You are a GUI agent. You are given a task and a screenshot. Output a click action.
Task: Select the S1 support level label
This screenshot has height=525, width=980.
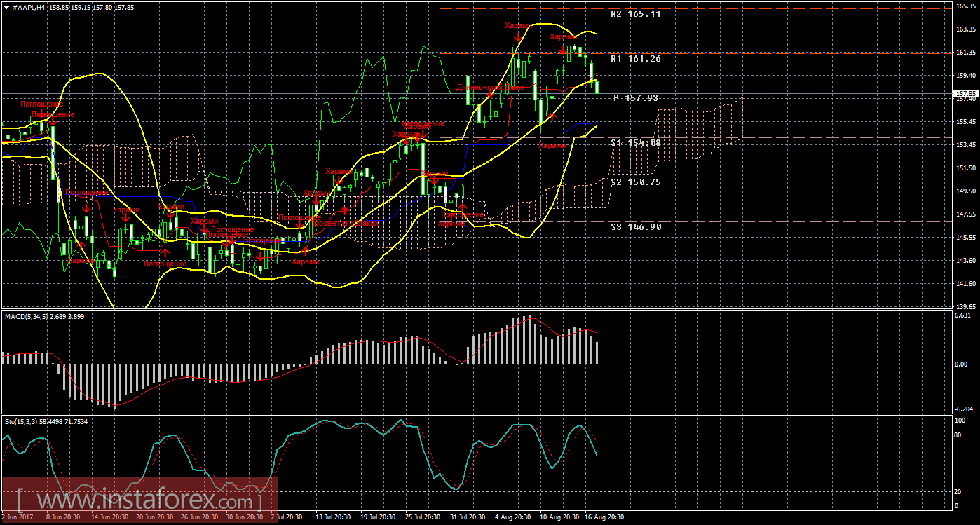[x=635, y=142]
